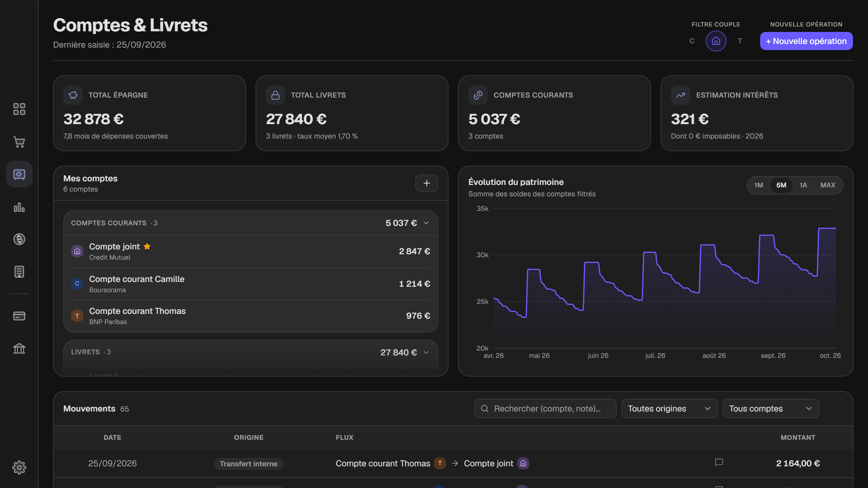Click the trend arrow icon on Estimation Intérêts card

click(680, 95)
